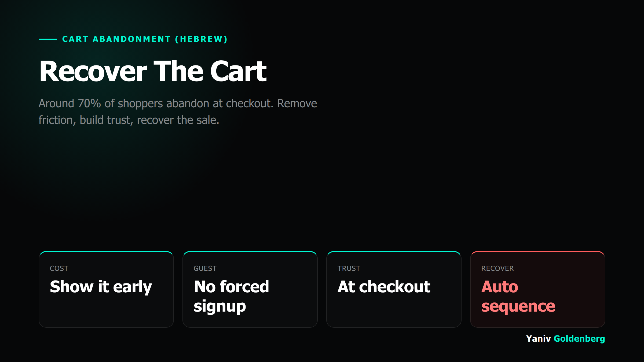Viewport: 644px width, 362px height.
Task: Click the teal top border of COST card
Action: point(106,252)
